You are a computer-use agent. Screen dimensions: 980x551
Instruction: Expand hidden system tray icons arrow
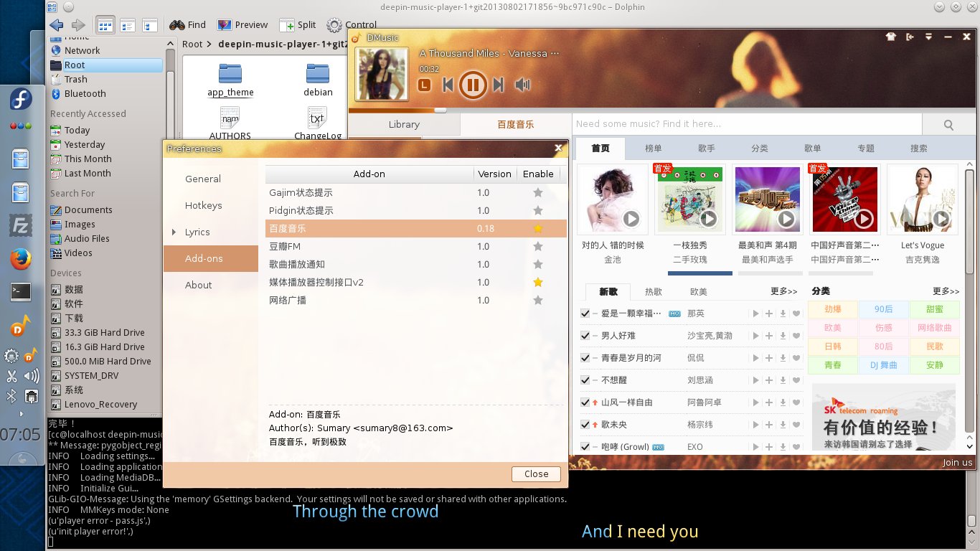point(21,414)
